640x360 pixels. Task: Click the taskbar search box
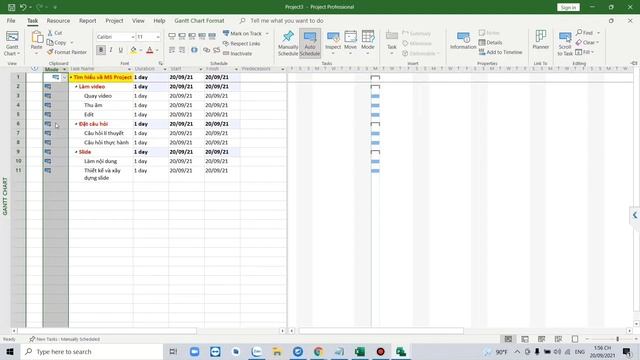[x=92, y=351]
